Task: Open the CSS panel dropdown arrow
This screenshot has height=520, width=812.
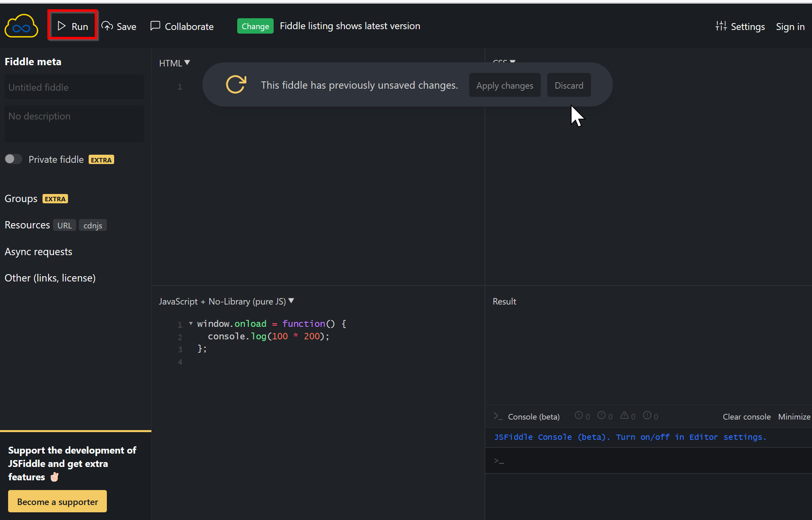Action: pos(512,61)
